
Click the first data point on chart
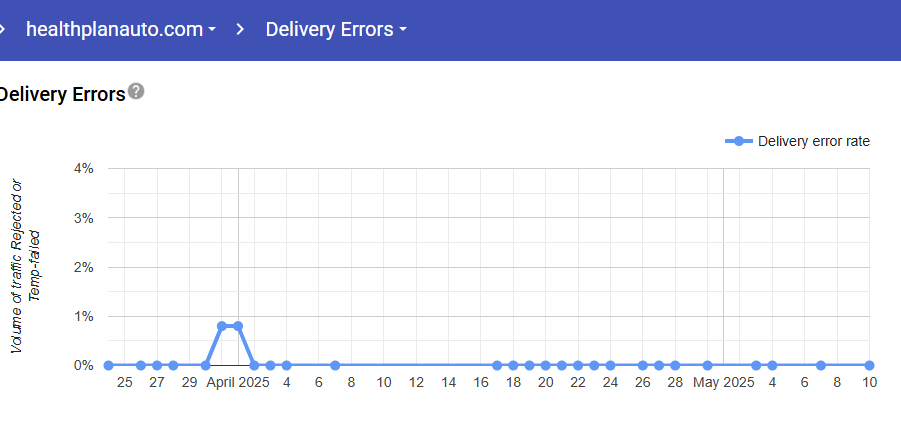(x=108, y=365)
